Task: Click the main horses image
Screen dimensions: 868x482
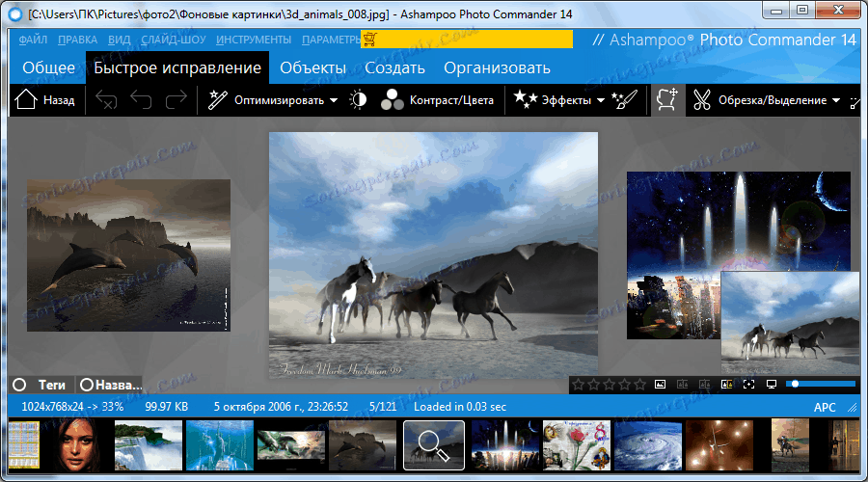Action: pos(433,255)
